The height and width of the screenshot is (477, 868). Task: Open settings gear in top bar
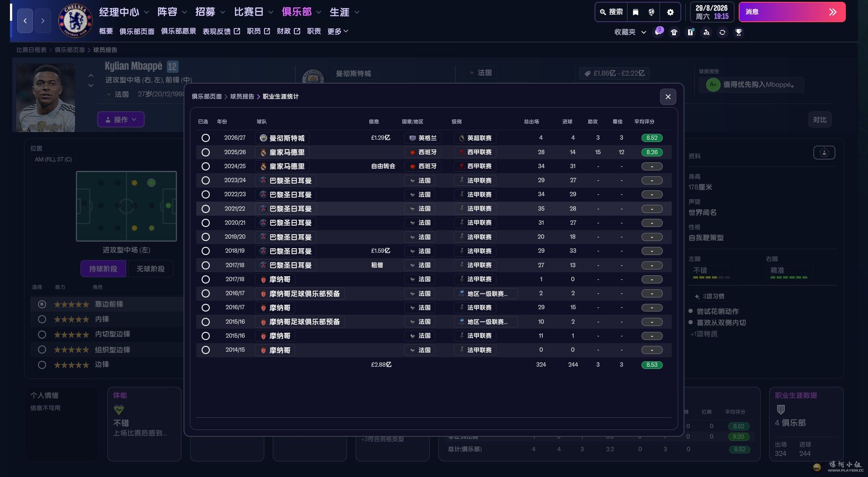click(670, 12)
